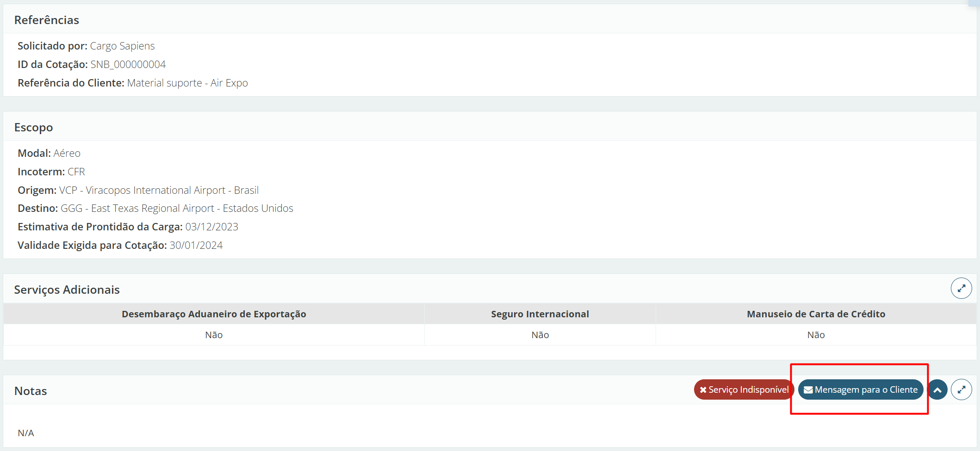Click the destination GGG East Texas Regional Airport
The width and height of the screenshot is (980, 451).
(x=177, y=208)
